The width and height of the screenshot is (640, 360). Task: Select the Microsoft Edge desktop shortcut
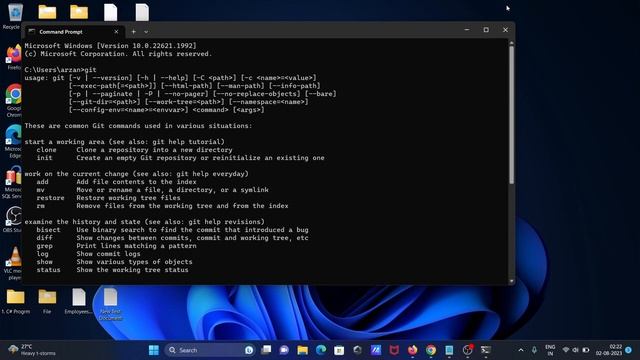tap(14, 141)
